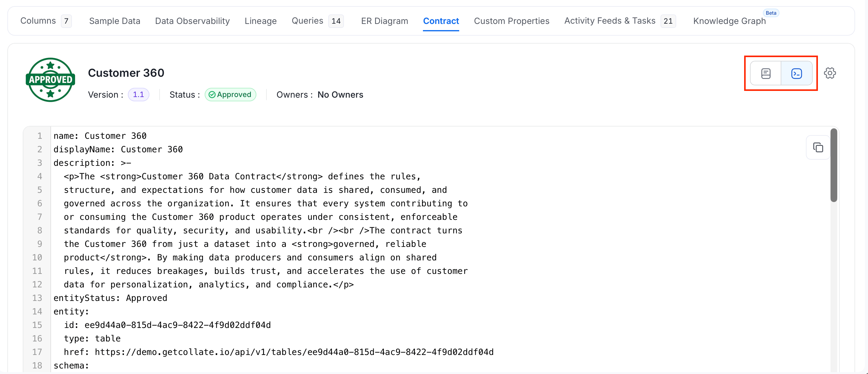Go to the Lineage tab
Image resolution: width=868 pixels, height=374 pixels.
(x=260, y=21)
